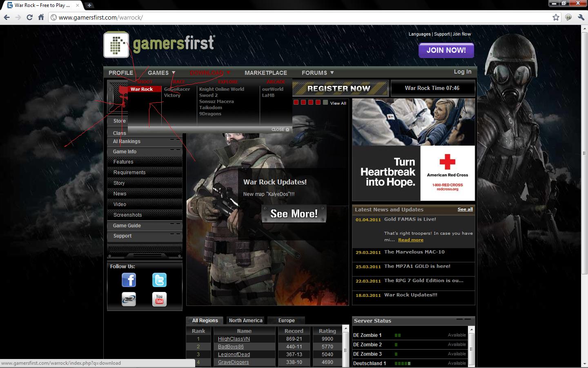588x368 pixels.
Task: Open The Marvelous MAC-10 news item
Action: click(x=414, y=252)
